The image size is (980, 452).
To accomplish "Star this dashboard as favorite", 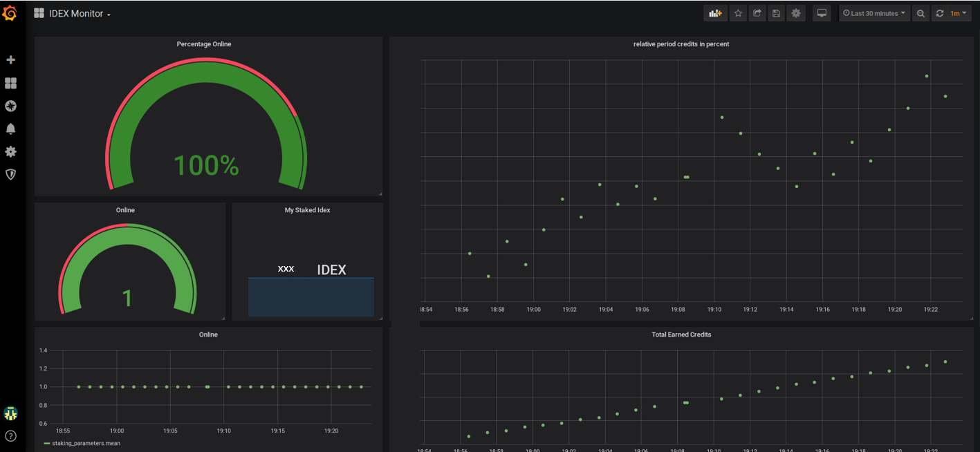I will click(x=738, y=13).
